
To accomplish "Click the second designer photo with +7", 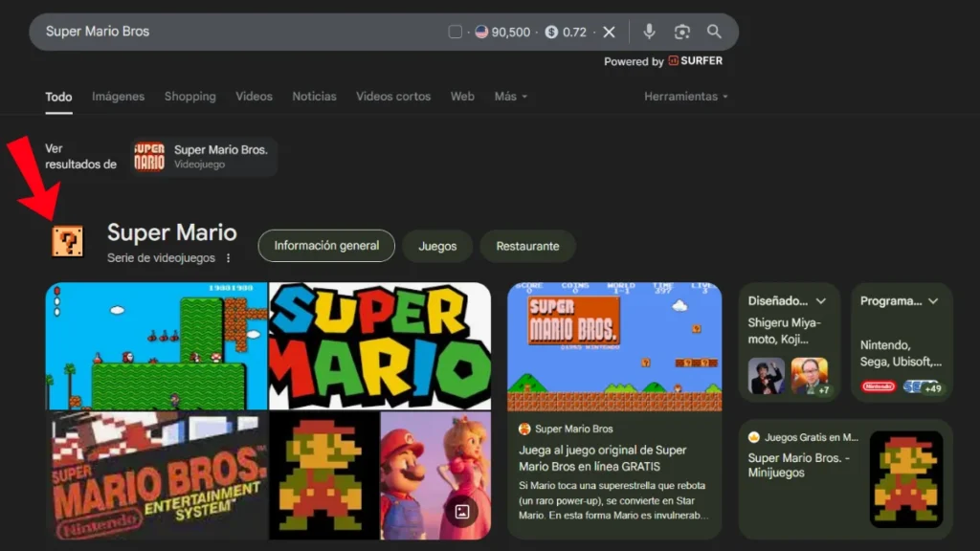I will click(x=810, y=375).
